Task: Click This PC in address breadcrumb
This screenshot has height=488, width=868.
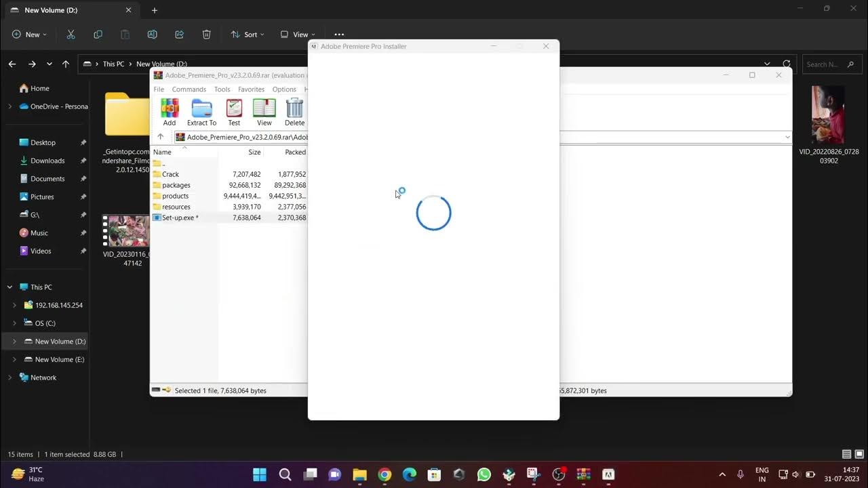Action: click(113, 64)
